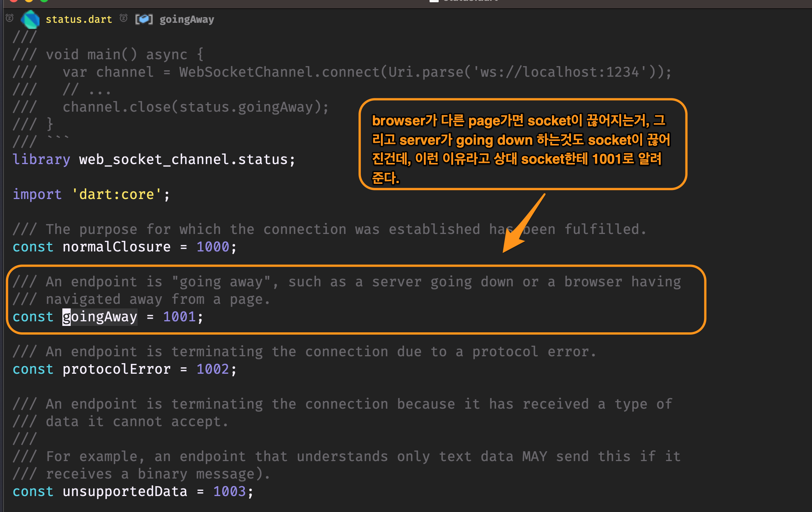Click the document icon in the title bar
This screenshot has width=812, height=512.
434,1
